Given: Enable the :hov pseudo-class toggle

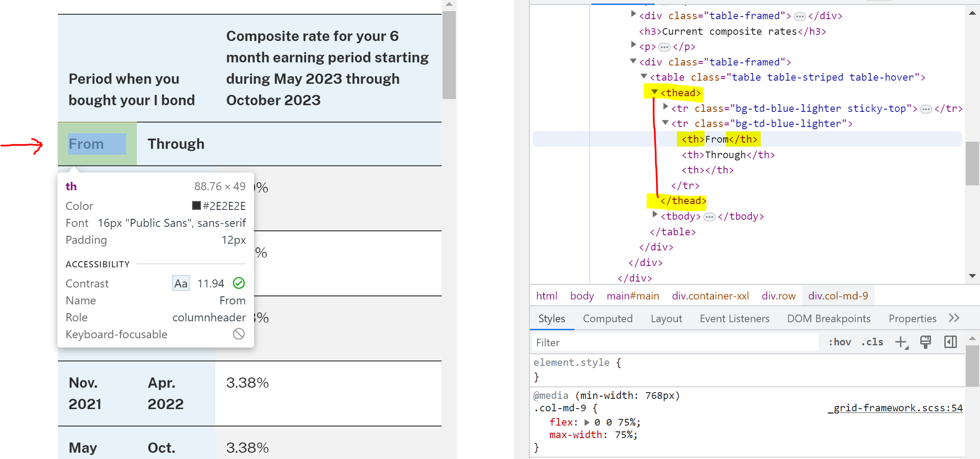Looking at the screenshot, I should pyautogui.click(x=840, y=342).
